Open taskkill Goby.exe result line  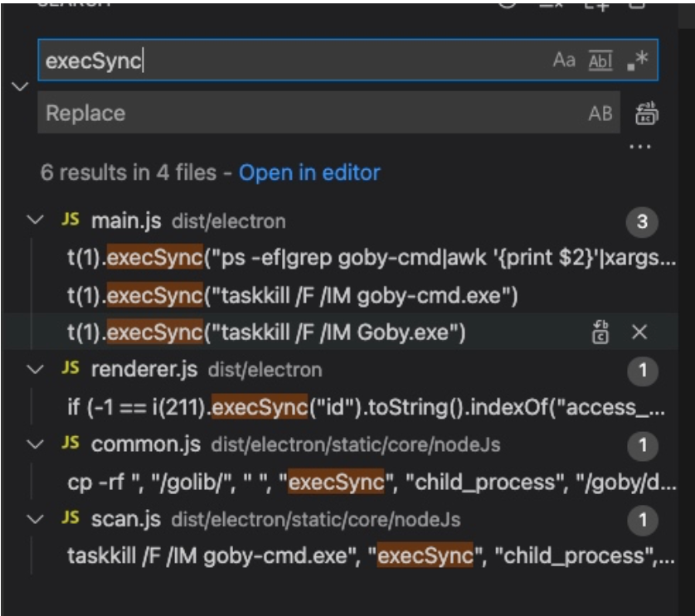[266, 332]
